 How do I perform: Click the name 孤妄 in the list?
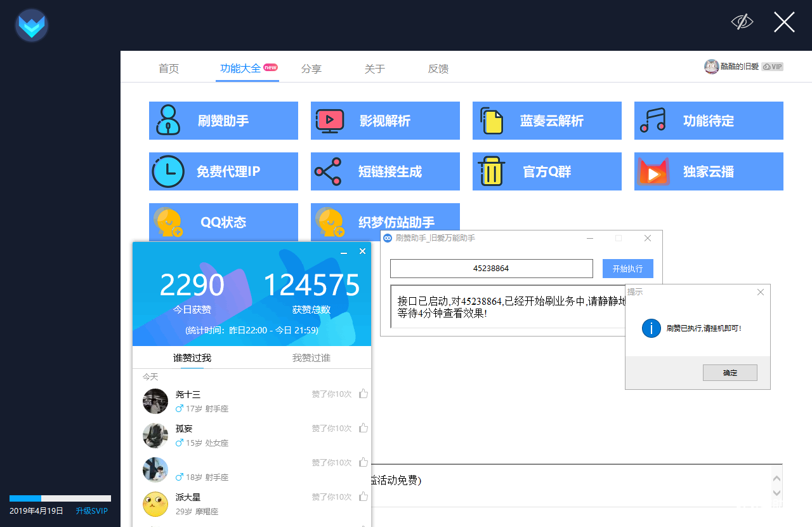[184, 429]
